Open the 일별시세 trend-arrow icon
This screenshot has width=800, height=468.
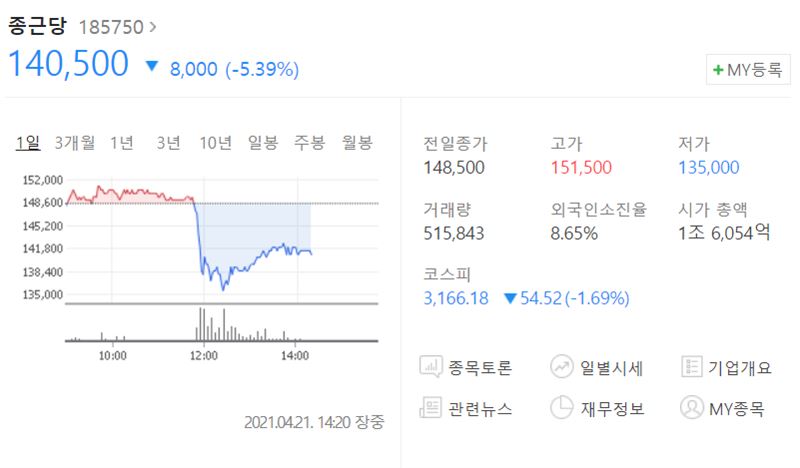point(562,367)
